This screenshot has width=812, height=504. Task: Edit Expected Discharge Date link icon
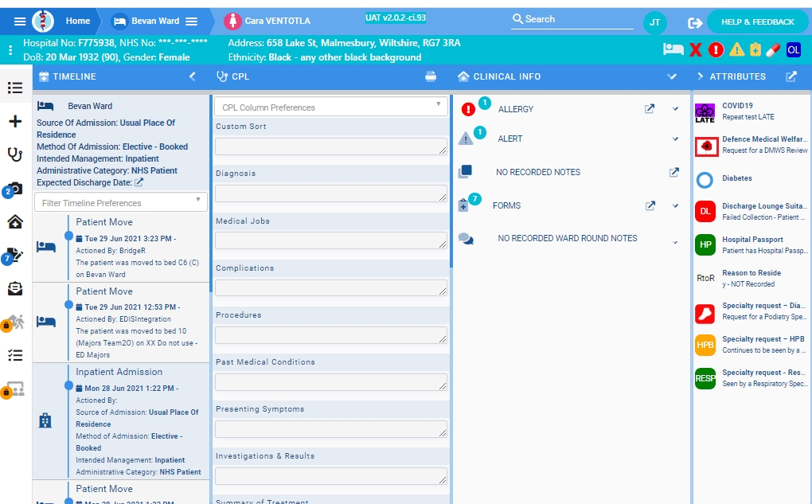[139, 182]
